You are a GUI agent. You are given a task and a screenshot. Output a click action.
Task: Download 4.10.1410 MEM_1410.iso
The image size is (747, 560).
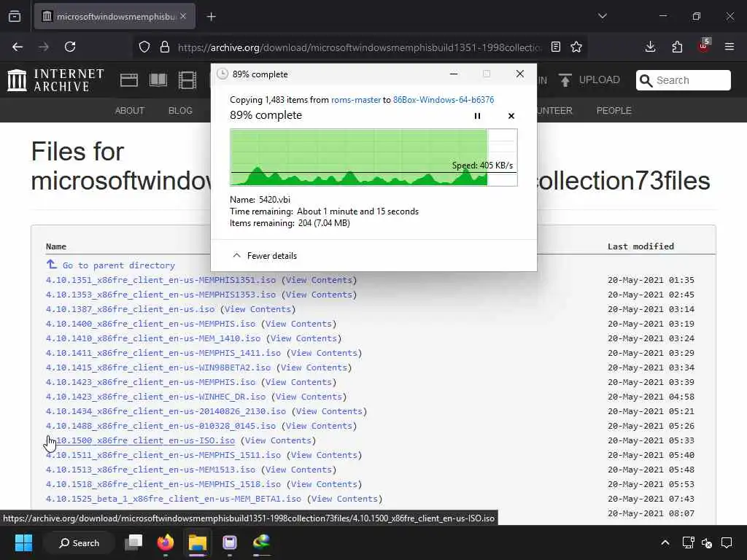[153, 338]
